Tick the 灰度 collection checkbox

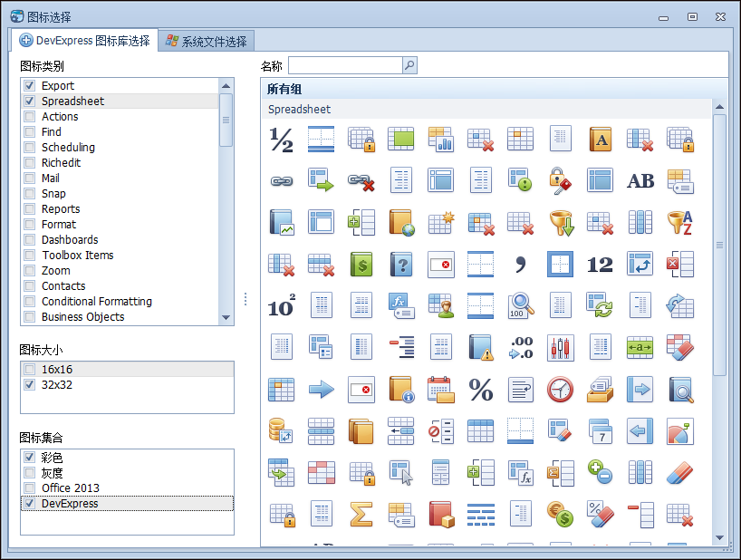29,473
